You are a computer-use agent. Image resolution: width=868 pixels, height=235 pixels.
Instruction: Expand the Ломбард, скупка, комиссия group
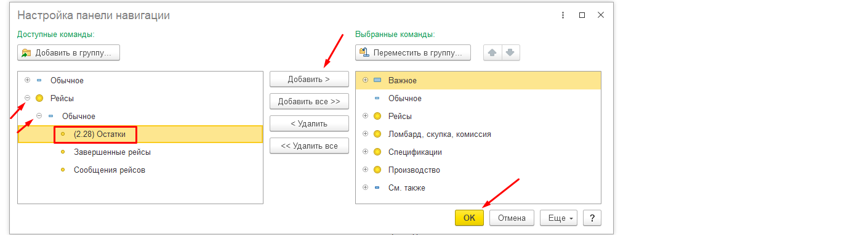click(366, 134)
